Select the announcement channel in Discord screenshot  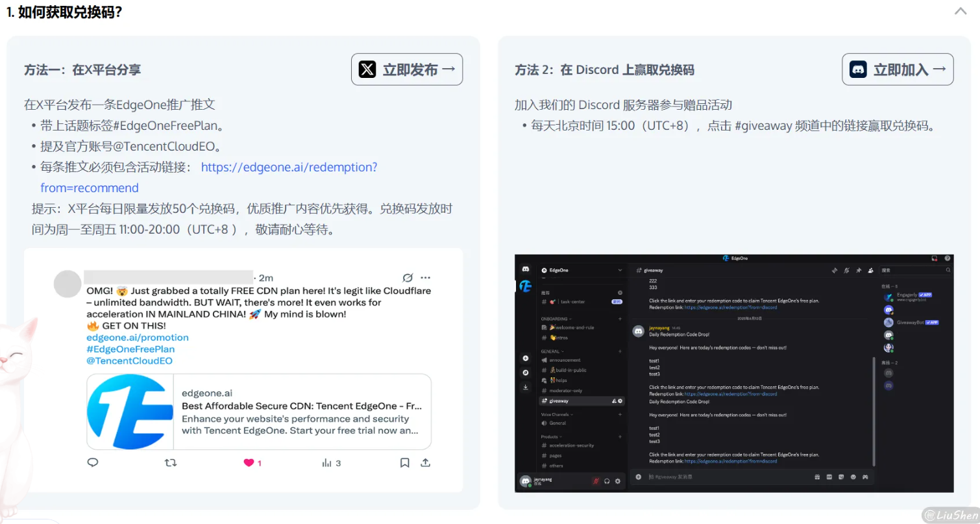coord(565,360)
